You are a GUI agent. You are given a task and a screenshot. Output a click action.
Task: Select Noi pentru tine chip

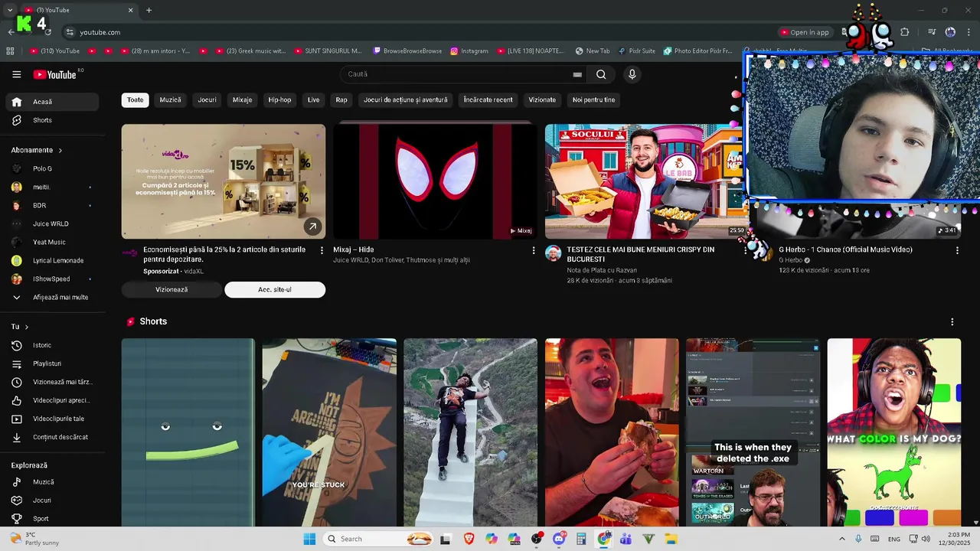[593, 99]
